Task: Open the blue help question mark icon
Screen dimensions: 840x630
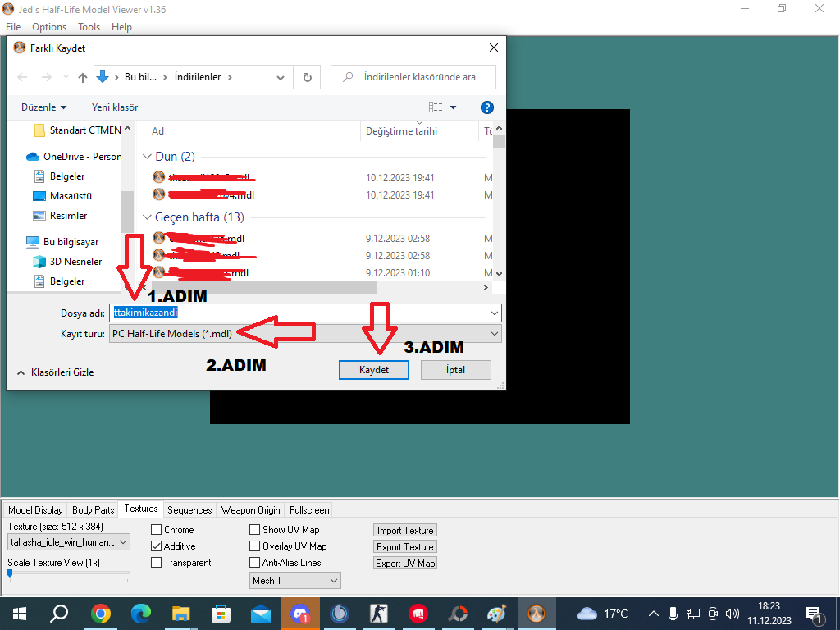Action: click(486, 107)
